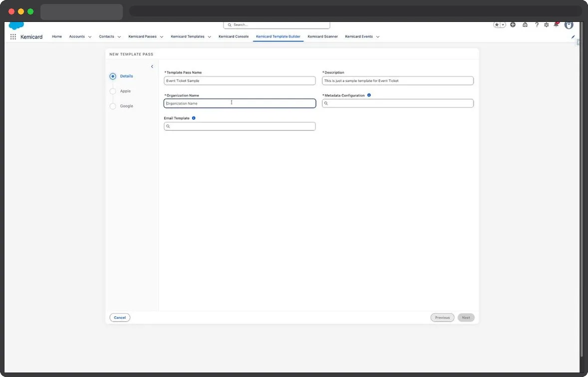Open the Kemicard Passes tab
This screenshot has width=588, height=377.
tap(142, 36)
